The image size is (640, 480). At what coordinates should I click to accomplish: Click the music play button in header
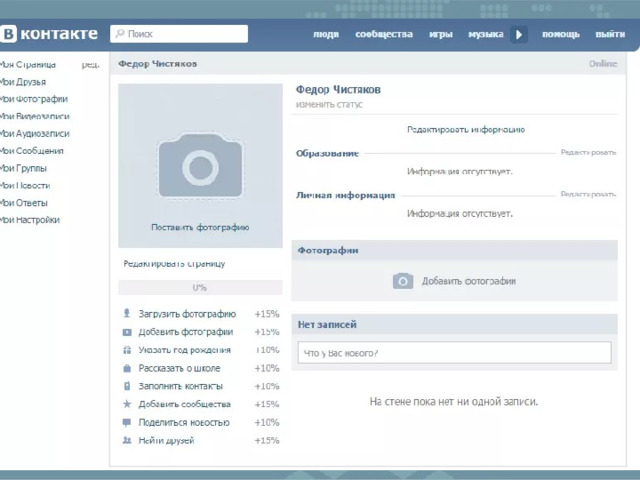(519, 34)
